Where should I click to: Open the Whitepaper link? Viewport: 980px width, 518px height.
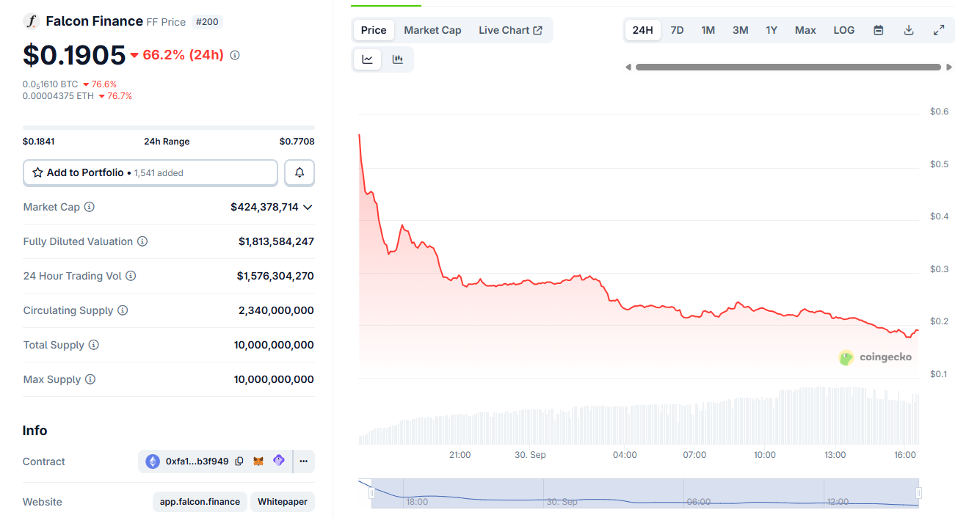(283, 502)
